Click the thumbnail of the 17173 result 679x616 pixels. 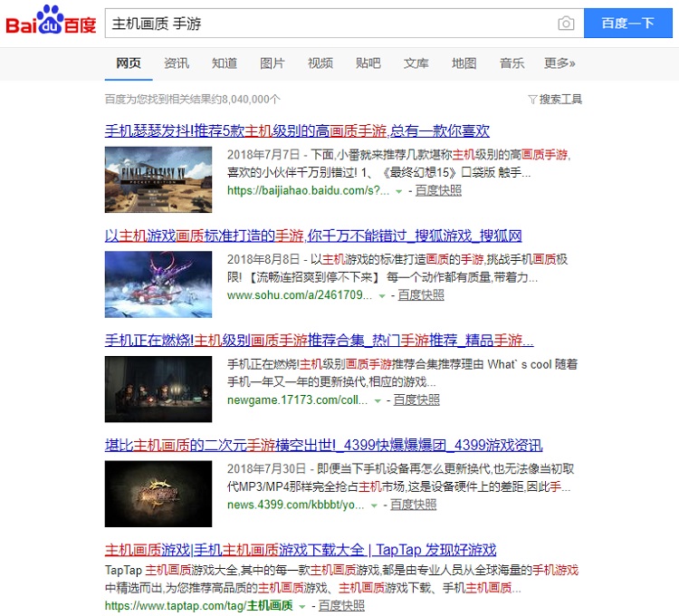click(x=158, y=389)
